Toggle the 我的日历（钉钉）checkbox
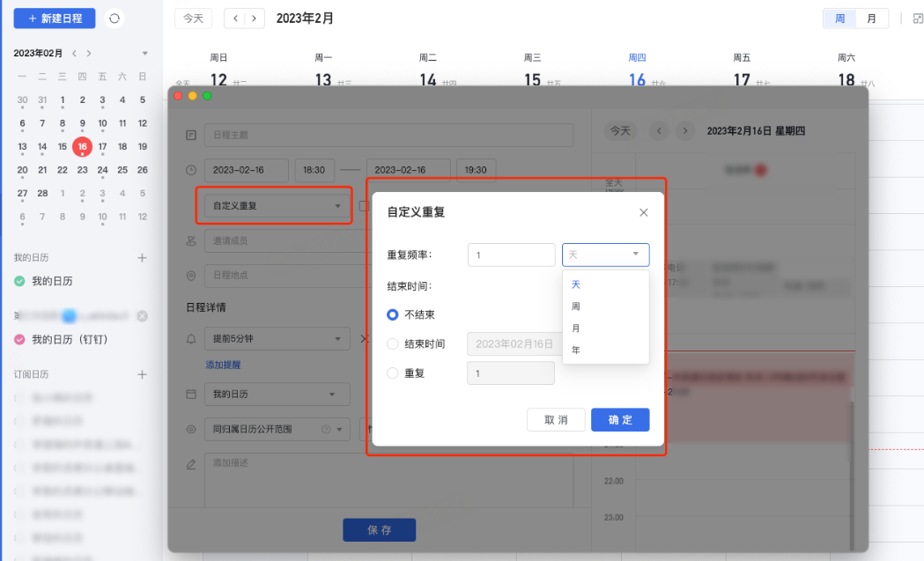 click(x=19, y=339)
